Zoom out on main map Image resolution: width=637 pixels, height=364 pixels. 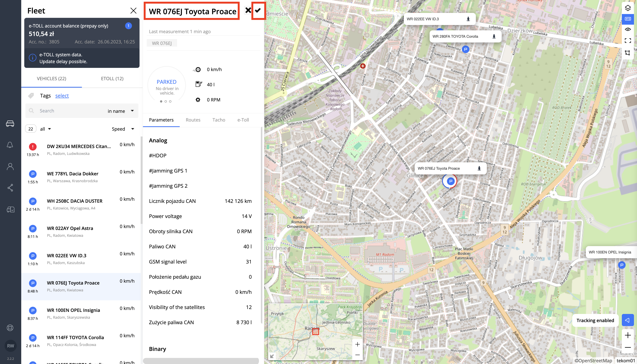click(x=628, y=348)
